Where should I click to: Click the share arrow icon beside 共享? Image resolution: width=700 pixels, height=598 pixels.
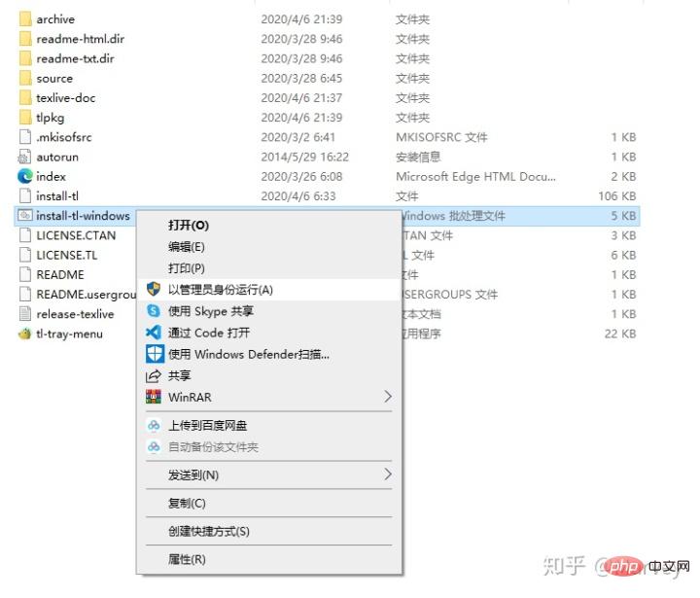(x=154, y=376)
